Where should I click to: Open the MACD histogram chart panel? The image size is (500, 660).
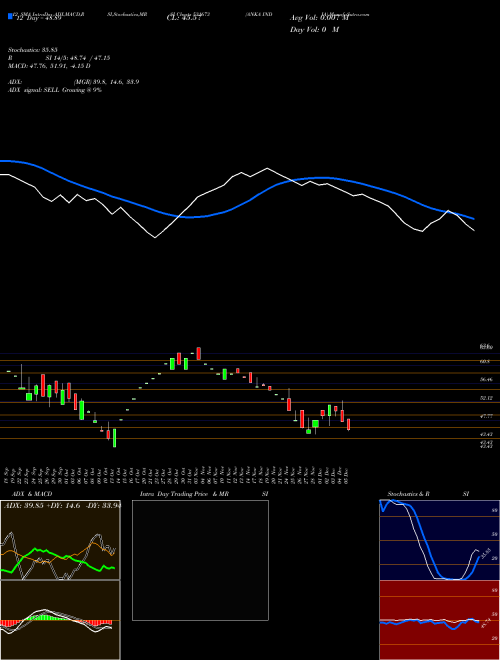[60, 620]
